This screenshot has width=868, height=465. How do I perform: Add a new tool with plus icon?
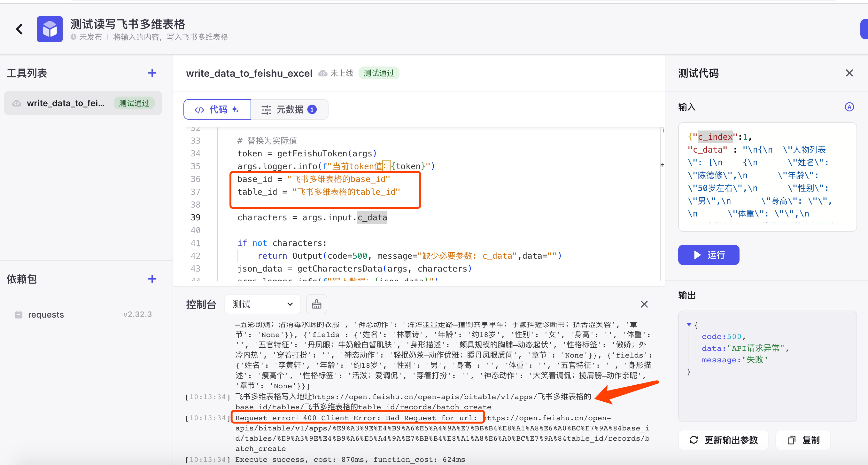152,73
